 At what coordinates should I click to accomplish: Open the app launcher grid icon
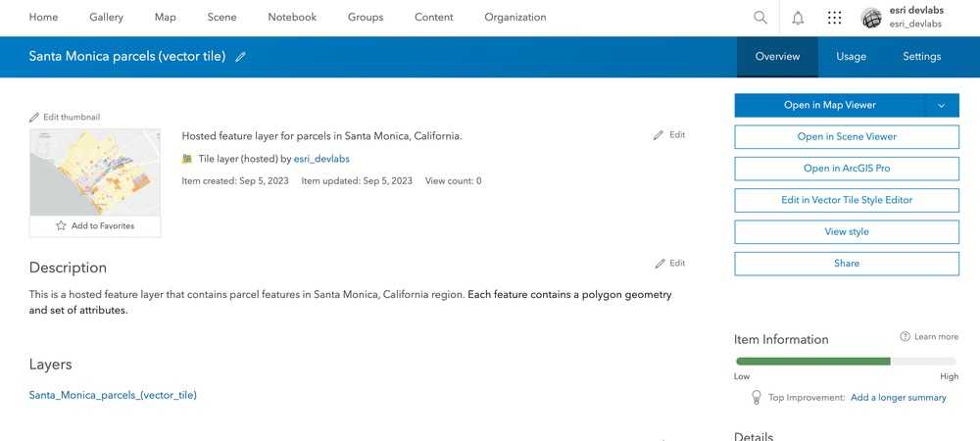point(834,18)
